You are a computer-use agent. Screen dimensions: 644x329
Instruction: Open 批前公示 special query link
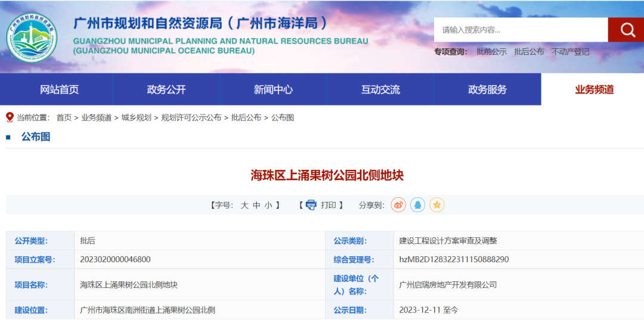[491, 52]
